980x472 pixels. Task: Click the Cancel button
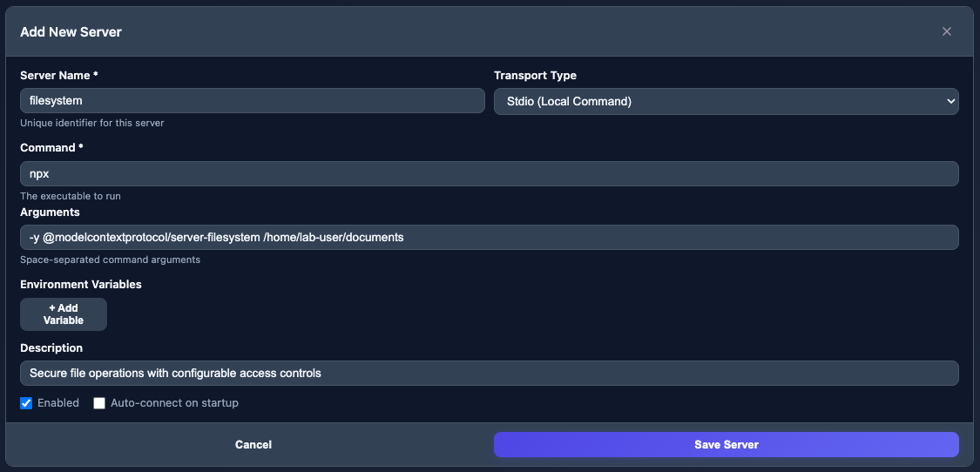click(253, 444)
